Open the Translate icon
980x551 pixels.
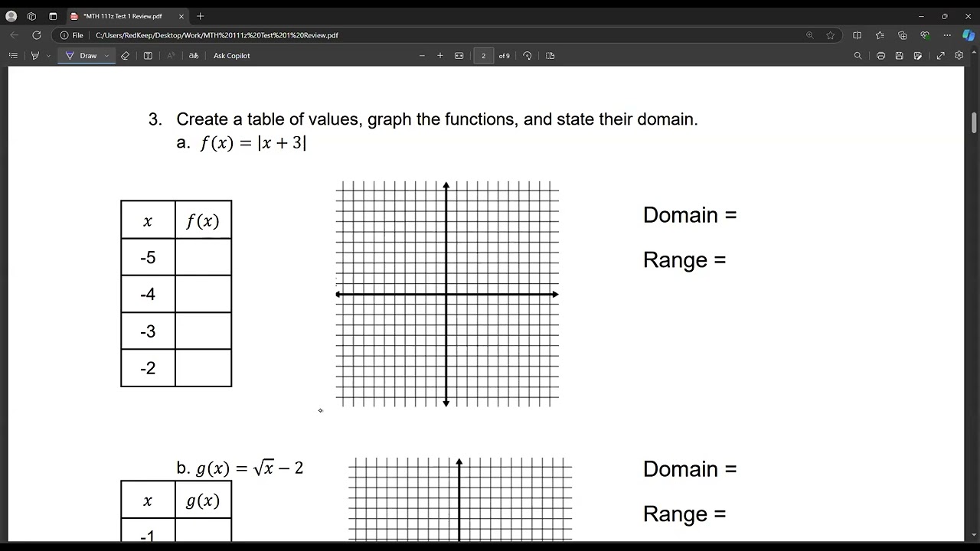pyautogui.click(x=194, y=56)
